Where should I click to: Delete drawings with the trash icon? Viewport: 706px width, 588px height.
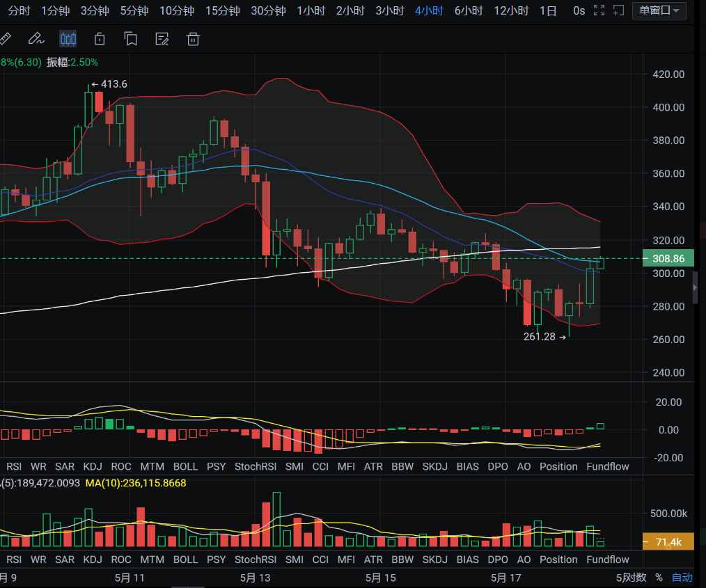pos(193,39)
